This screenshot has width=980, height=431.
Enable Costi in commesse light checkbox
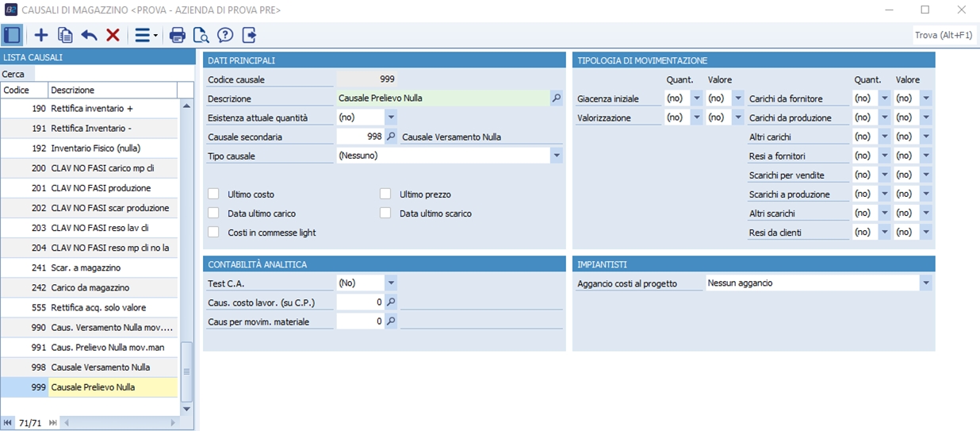213,232
